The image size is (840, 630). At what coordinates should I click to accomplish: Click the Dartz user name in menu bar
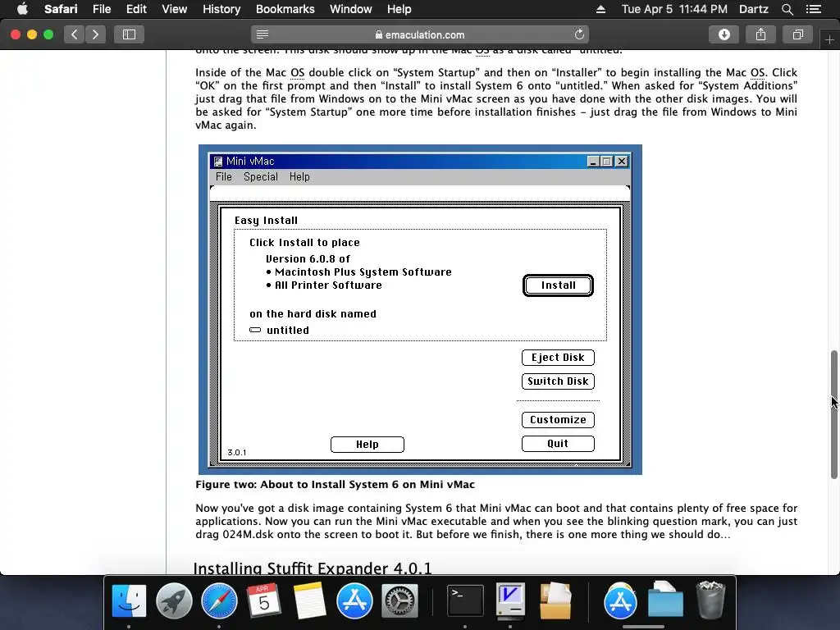click(753, 9)
